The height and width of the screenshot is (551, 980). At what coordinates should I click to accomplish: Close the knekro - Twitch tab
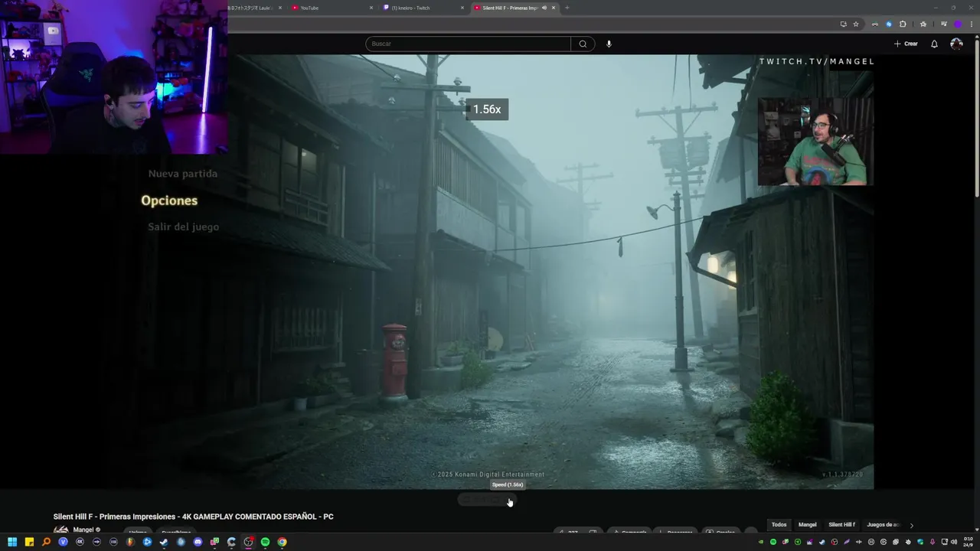coord(462,8)
